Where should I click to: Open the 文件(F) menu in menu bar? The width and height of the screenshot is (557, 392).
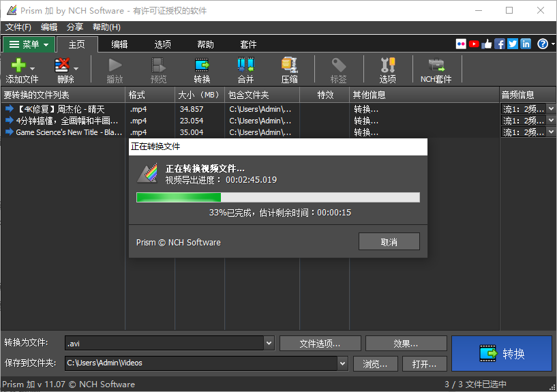coord(18,27)
